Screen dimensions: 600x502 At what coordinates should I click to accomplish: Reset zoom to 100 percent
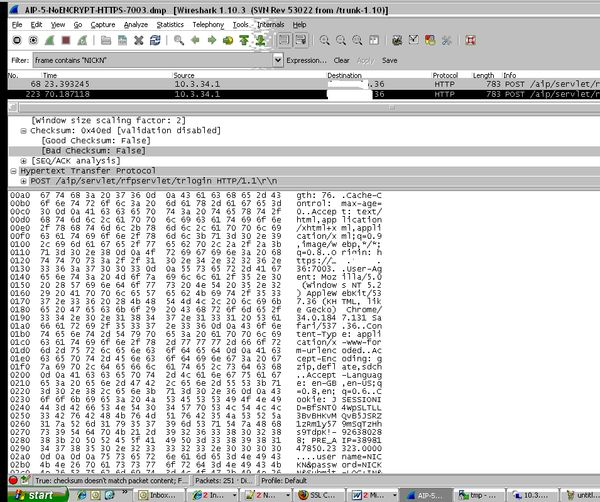click(357, 40)
